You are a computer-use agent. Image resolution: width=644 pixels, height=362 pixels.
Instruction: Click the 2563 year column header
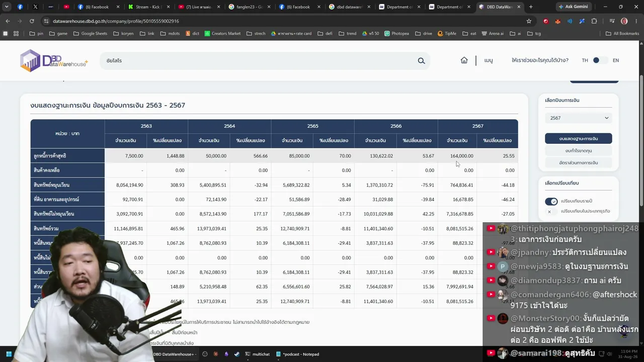[146, 126]
